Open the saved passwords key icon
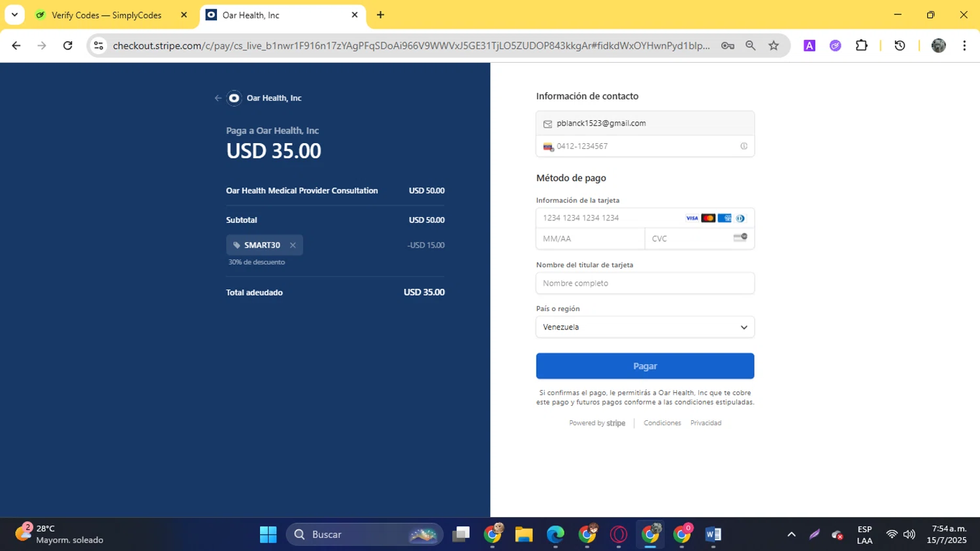The image size is (980, 551). [x=727, y=46]
